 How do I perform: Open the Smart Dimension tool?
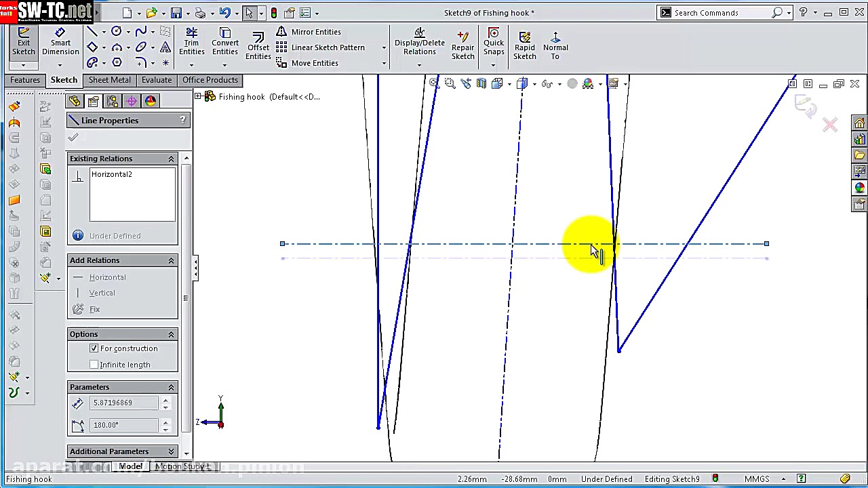click(60, 42)
